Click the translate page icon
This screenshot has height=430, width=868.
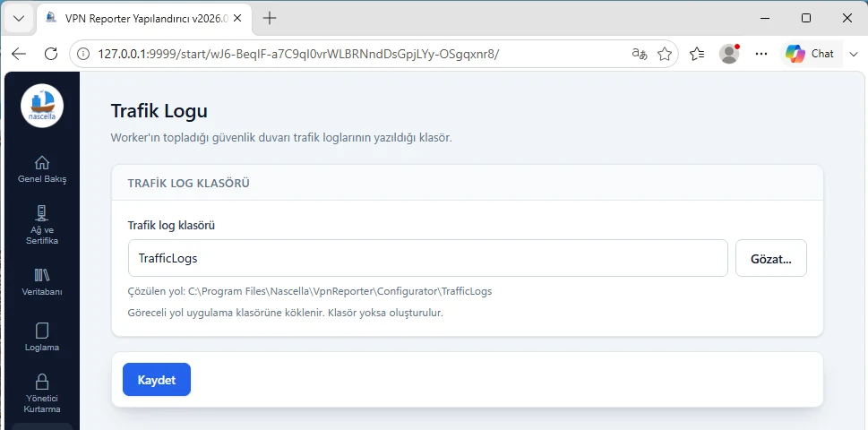640,54
